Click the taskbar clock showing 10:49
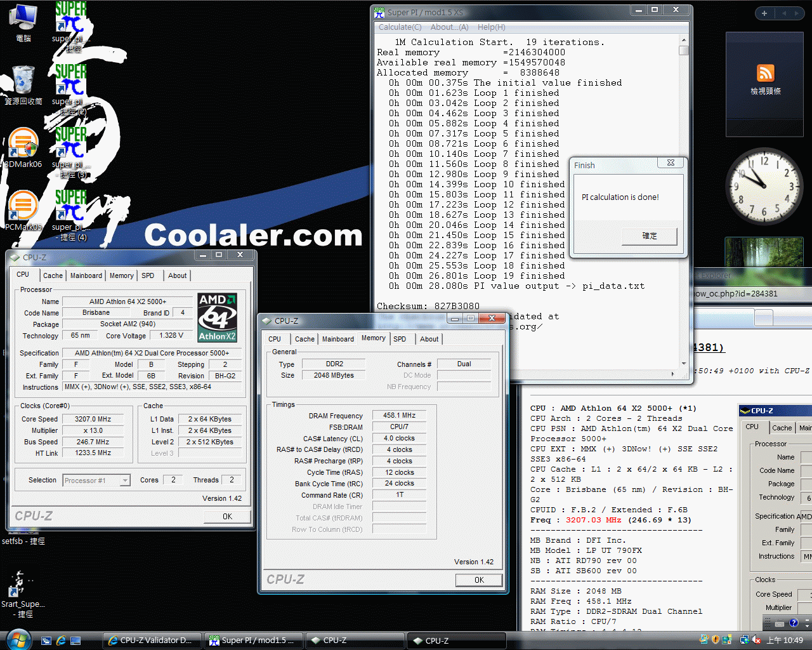Image resolution: width=812 pixels, height=650 pixels. click(x=785, y=640)
